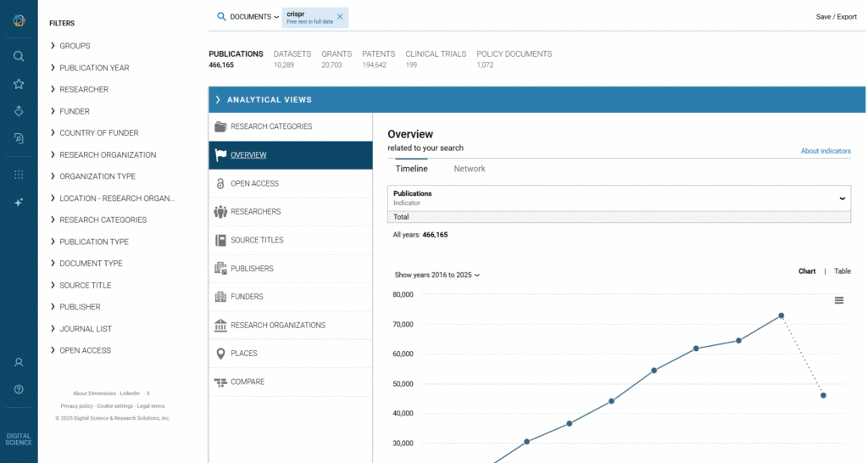Viewport: 868px width, 463px height.
Task: Expand the Publication Year filter
Action: click(x=94, y=68)
